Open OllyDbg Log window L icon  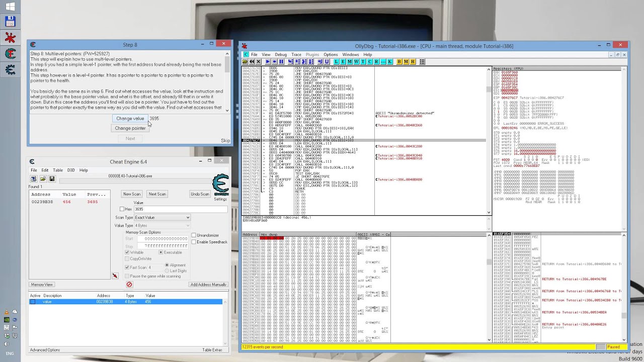click(336, 61)
